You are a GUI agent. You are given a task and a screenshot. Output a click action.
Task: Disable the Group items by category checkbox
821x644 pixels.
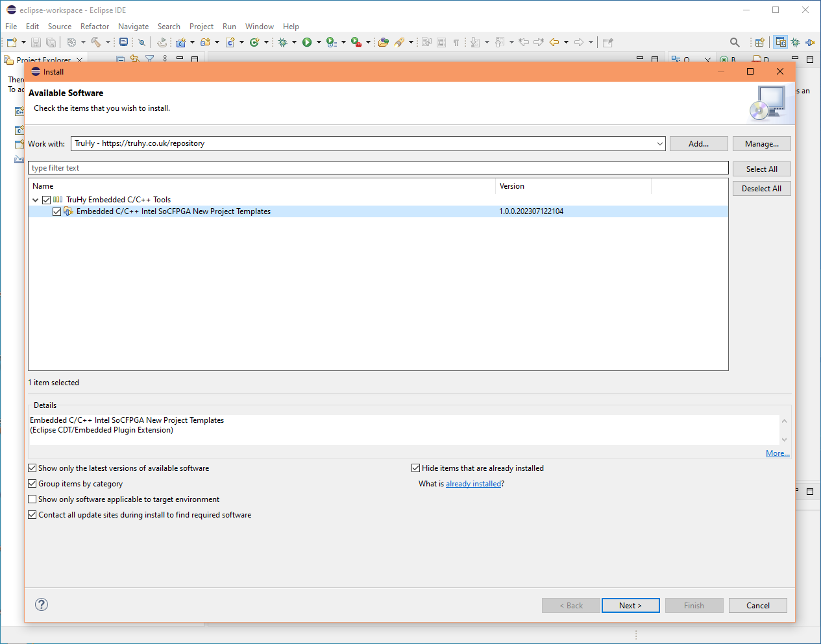pyautogui.click(x=32, y=483)
